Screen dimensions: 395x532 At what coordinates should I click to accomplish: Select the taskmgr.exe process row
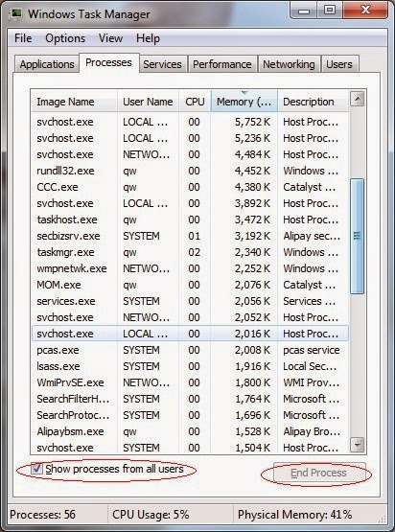pyautogui.click(x=190, y=252)
